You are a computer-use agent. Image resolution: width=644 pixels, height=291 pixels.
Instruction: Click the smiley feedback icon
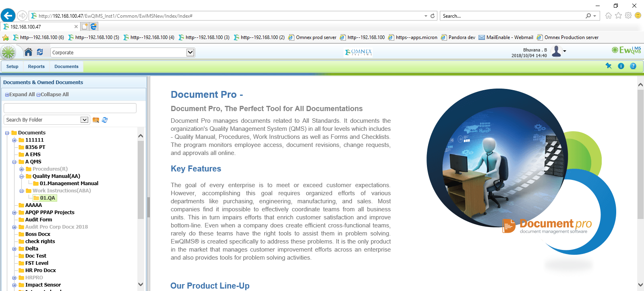(x=638, y=16)
